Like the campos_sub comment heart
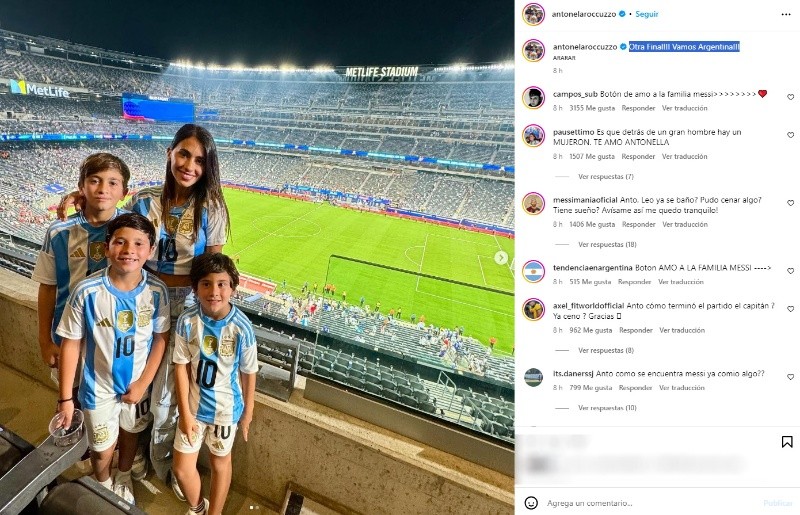Image resolution: width=800 pixels, height=515 pixels. pyautogui.click(x=790, y=97)
